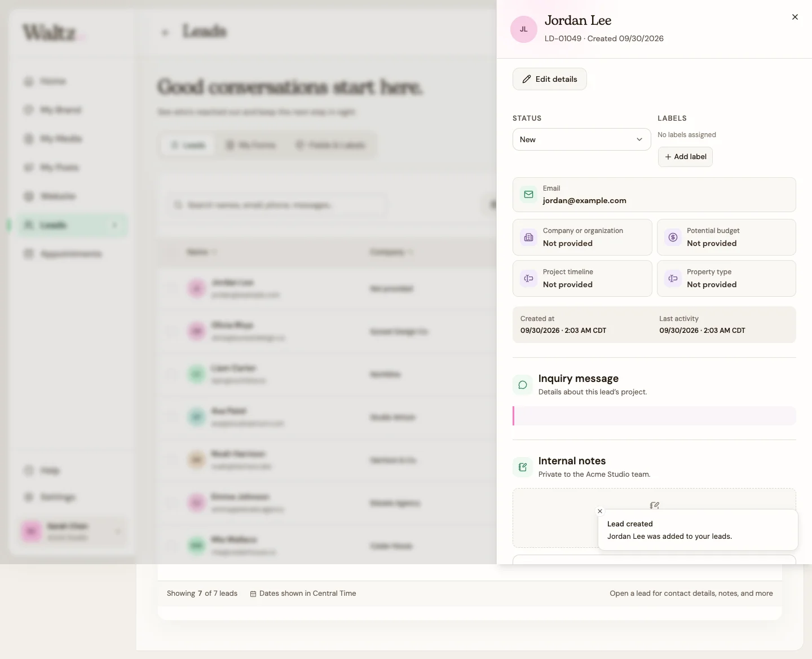Click the Help icon in sidebar
Screen dimensions: 812x659
coord(29,470)
